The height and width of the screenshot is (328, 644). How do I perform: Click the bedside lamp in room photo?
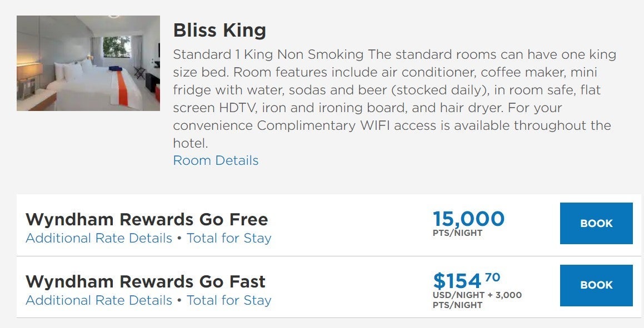[29, 72]
